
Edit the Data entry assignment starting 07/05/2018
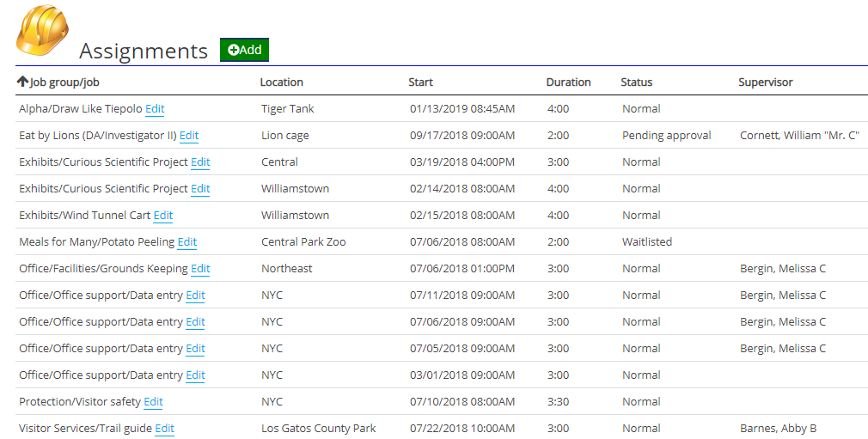(x=195, y=349)
